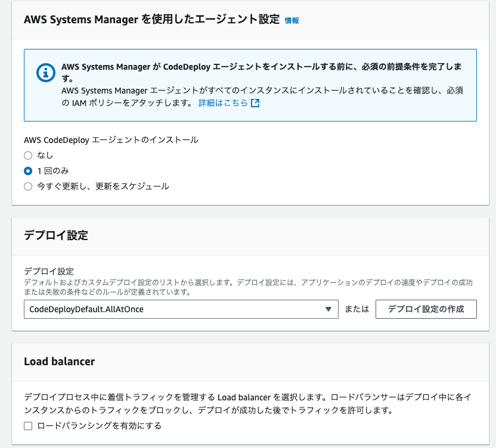This screenshot has width=496, height=448.
Task: Open the CodeDeployDefault.AllAtOnce dropdown
Action: tap(181, 309)
